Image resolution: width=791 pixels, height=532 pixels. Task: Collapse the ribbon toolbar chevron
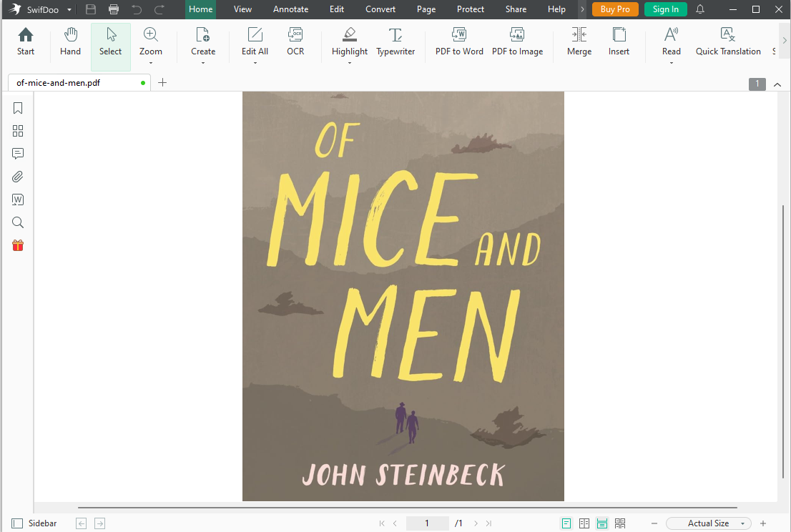point(777,84)
